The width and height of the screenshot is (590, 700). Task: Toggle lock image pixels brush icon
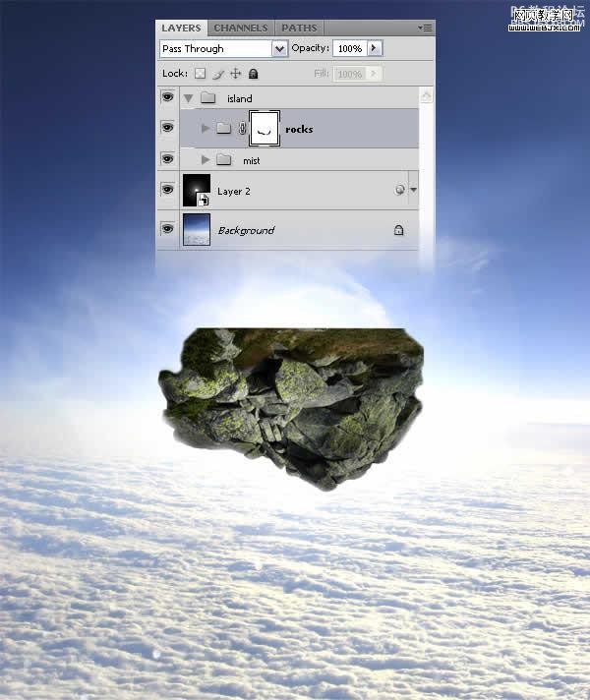(218, 74)
